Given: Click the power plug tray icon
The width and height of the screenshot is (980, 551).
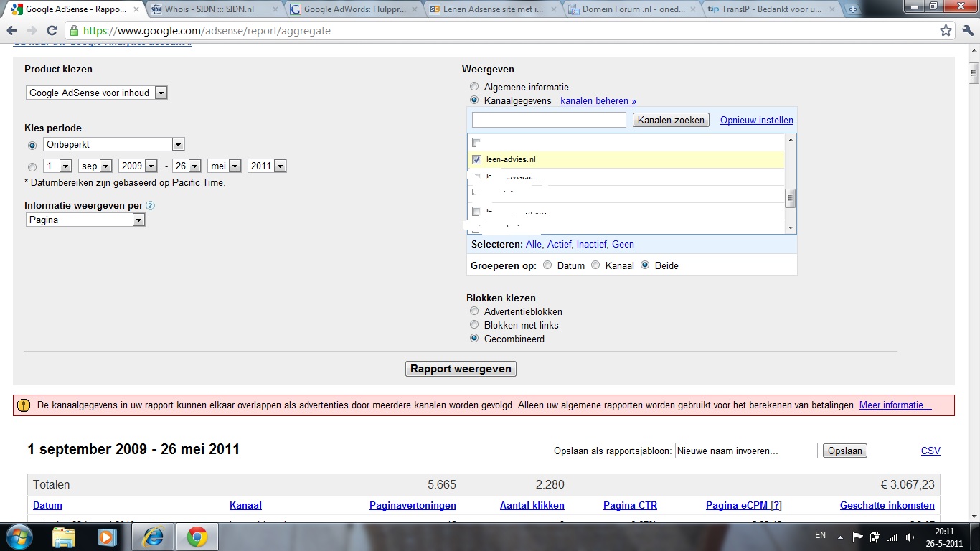Looking at the screenshot, I should click(875, 537).
